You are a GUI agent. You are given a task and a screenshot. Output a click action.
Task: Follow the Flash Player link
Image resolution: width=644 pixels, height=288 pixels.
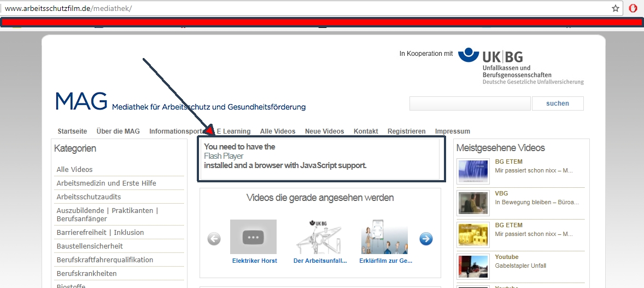tap(224, 156)
